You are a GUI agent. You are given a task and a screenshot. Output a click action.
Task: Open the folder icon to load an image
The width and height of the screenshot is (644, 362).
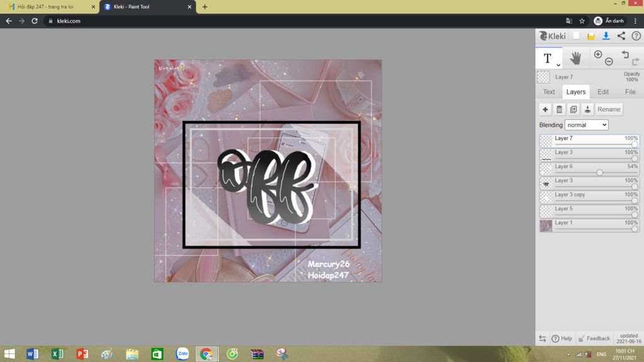(x=591, y=36)
